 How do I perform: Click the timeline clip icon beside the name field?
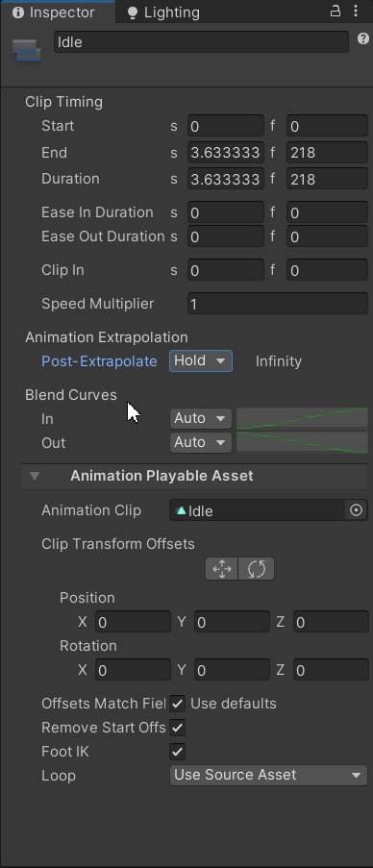click(x=27, y=50)
